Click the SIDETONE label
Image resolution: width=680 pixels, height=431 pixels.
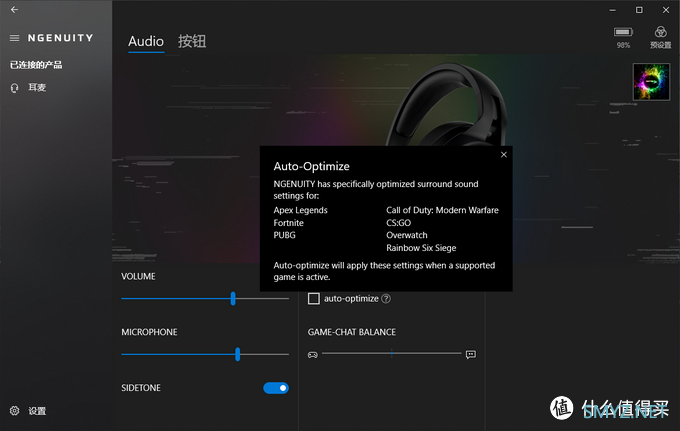pyautogui.click(x=141, y=388)
